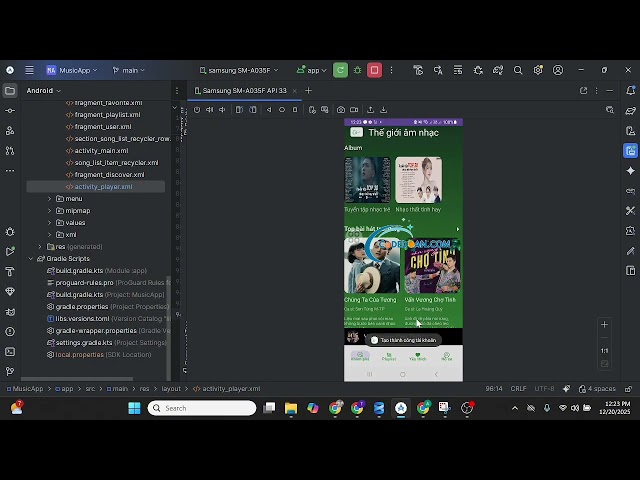Click the UTF-8 encoding indicator

click(544, 389)
